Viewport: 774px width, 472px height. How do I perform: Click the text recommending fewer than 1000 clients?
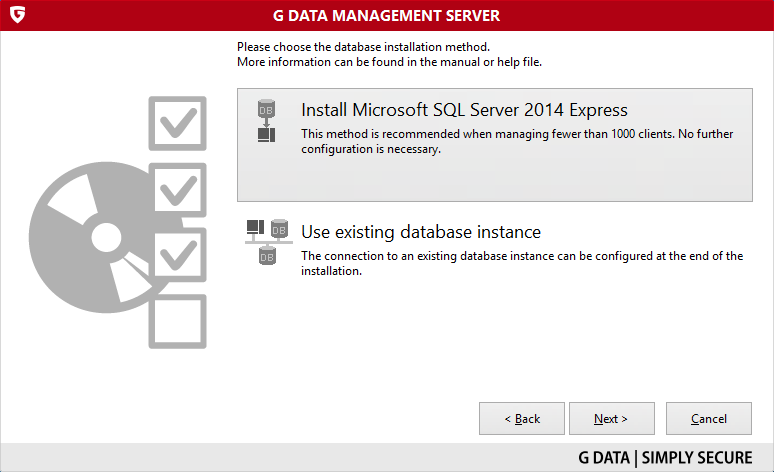pyautogui.click(x=517, y=141)
